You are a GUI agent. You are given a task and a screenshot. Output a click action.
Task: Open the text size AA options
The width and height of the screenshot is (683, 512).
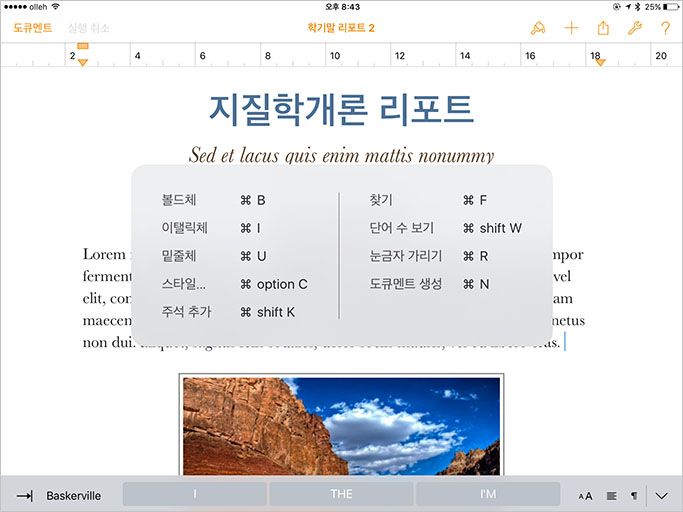585,496
